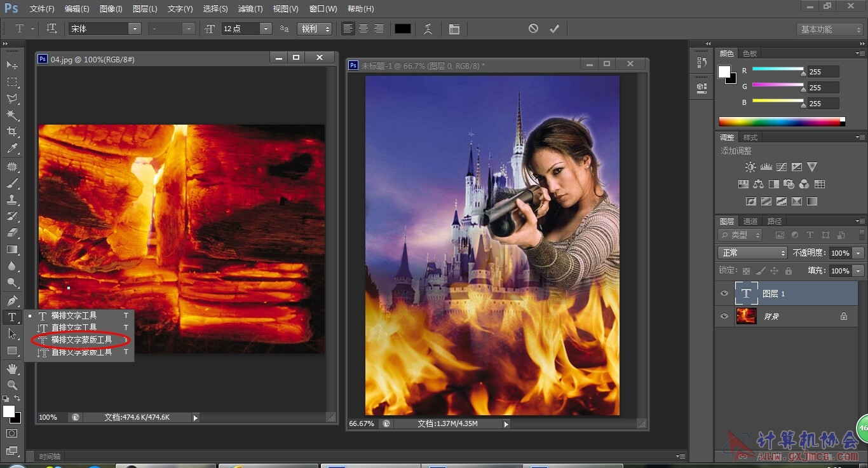Select the Magic Wand tool
The height and width of the screenshot is (468, 868).
(12, 115)
